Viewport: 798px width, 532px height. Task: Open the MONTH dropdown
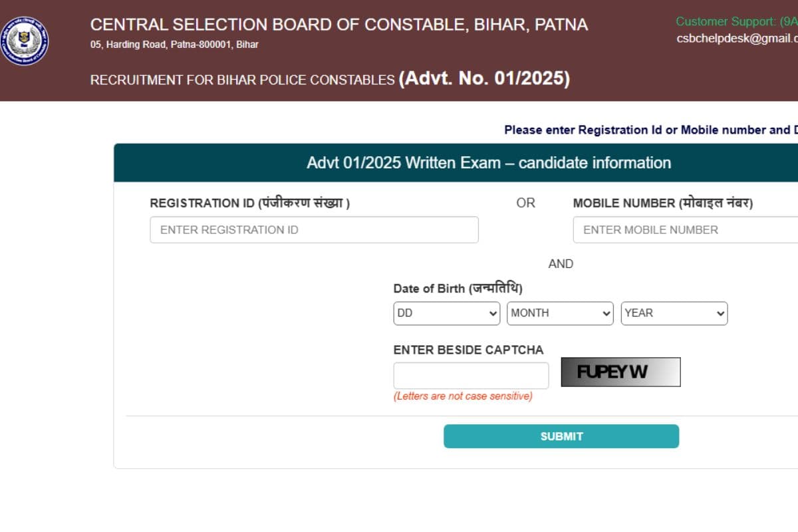click(559, 313)
